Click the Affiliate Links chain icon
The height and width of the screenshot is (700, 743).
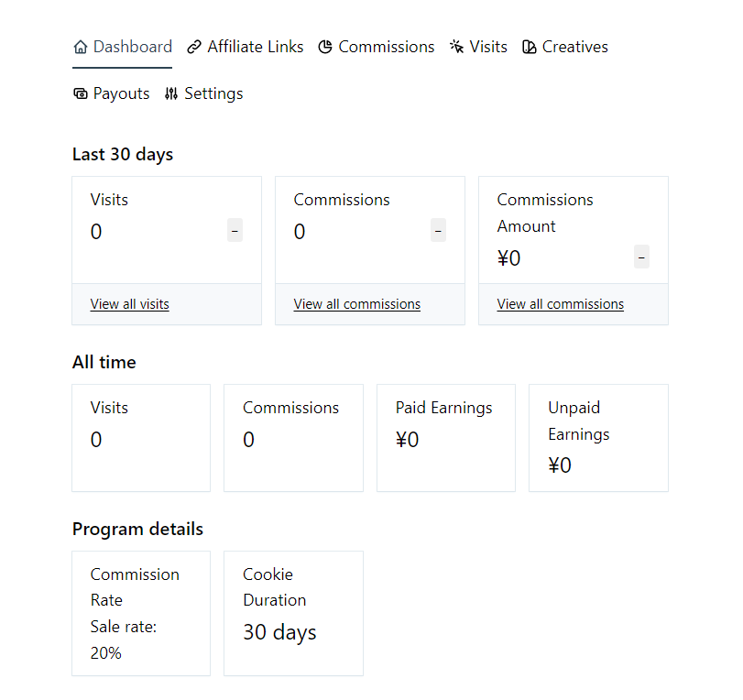tap(194, 47)
